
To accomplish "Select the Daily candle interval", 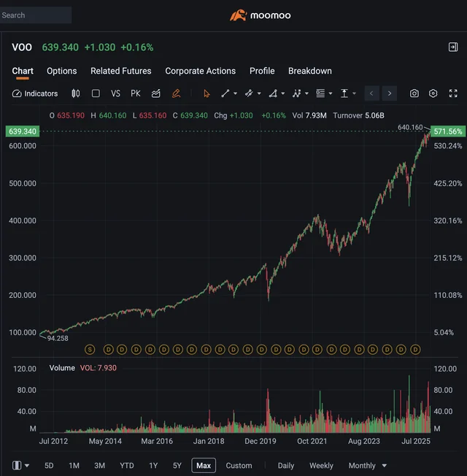I will pos(286,466).
